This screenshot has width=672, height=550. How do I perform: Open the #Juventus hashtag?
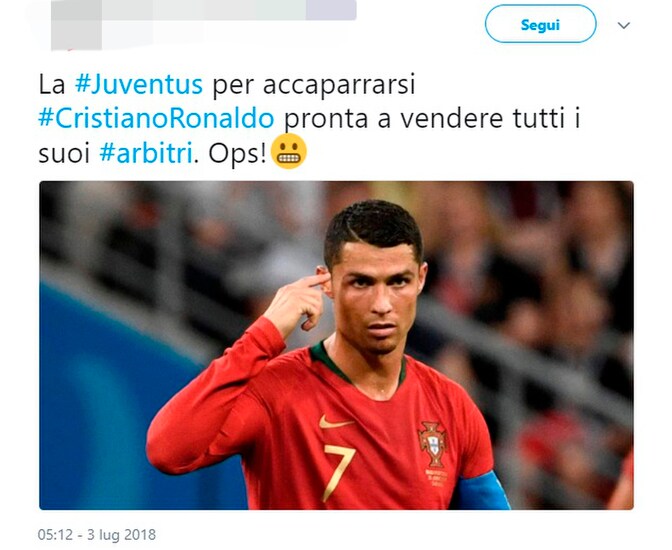pyautogui.click(x=138, y=84)
